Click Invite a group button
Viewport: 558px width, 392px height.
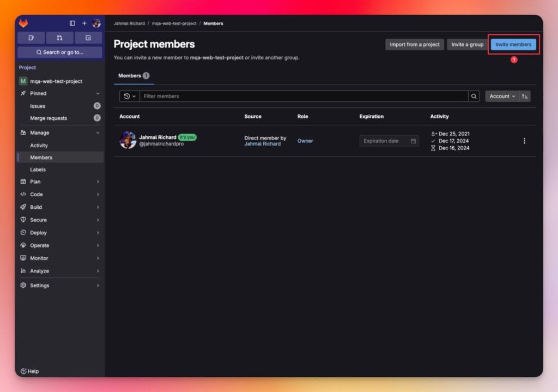[467, 45]
